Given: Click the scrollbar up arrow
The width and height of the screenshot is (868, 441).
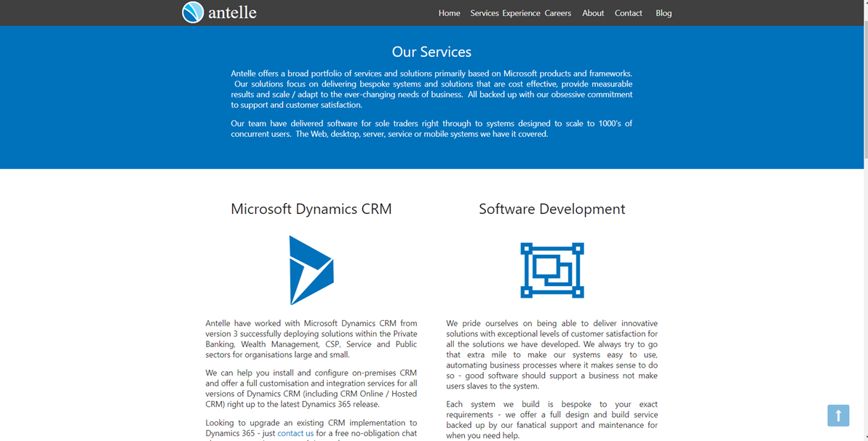Looking at the screenshot, I should tap(864, 4).
